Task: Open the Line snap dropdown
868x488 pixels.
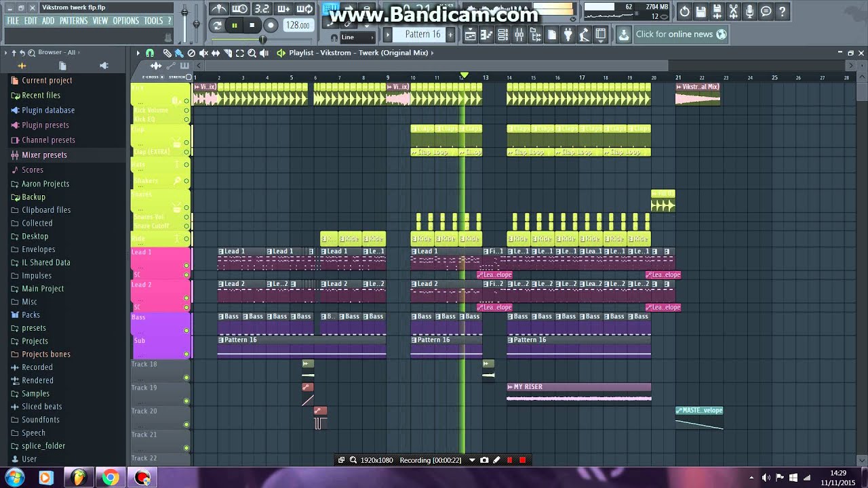Action: (358, 37)
